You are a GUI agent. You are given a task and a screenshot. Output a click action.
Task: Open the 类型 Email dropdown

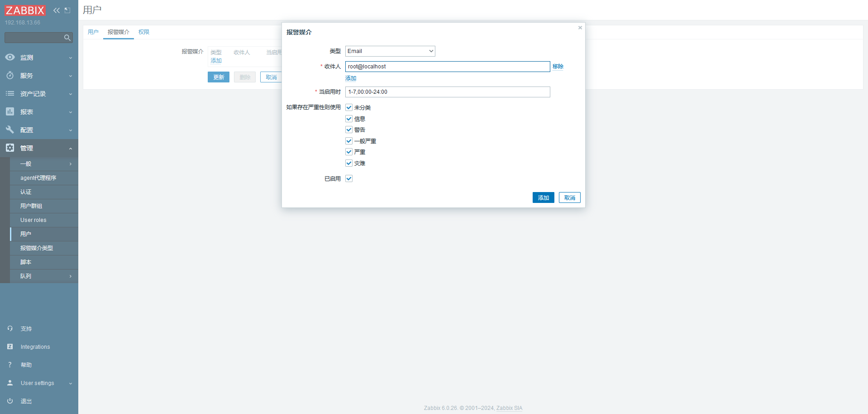[x=390, y=51]
